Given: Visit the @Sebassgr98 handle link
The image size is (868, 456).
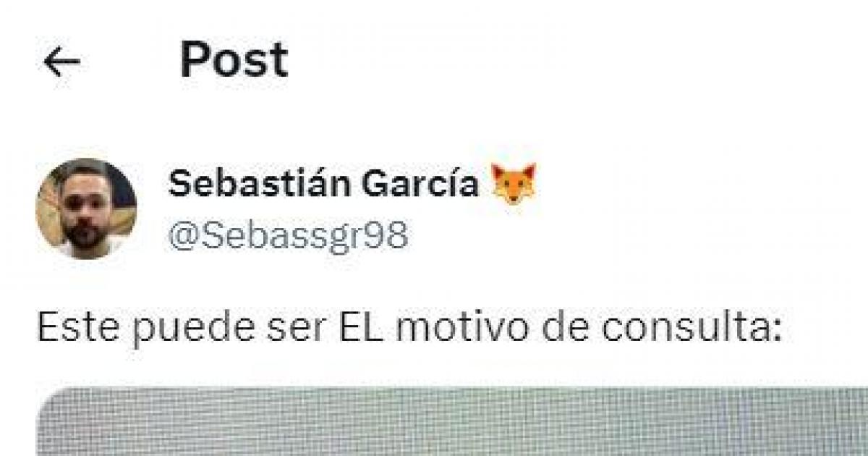Looking at the screenshot, I should coord(288,236).
